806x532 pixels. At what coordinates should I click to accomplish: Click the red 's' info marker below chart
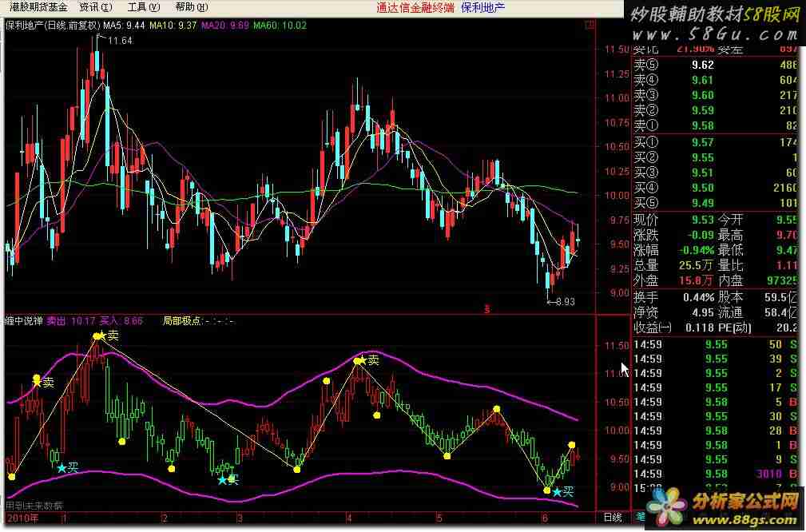pos(487,309)
